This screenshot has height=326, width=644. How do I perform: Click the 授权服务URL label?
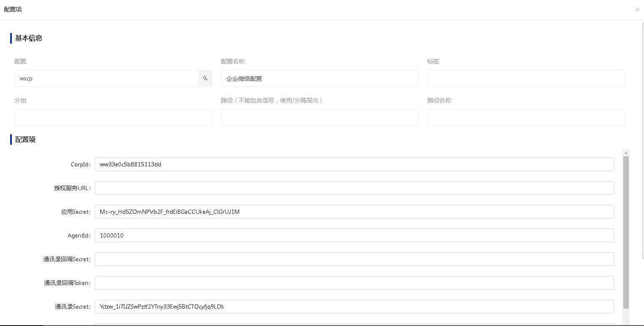pos(72,188)
